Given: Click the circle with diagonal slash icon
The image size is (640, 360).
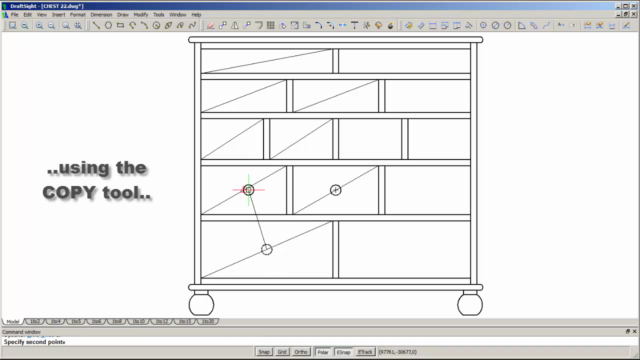Looking at the screenshot, I should coord(495,25).
